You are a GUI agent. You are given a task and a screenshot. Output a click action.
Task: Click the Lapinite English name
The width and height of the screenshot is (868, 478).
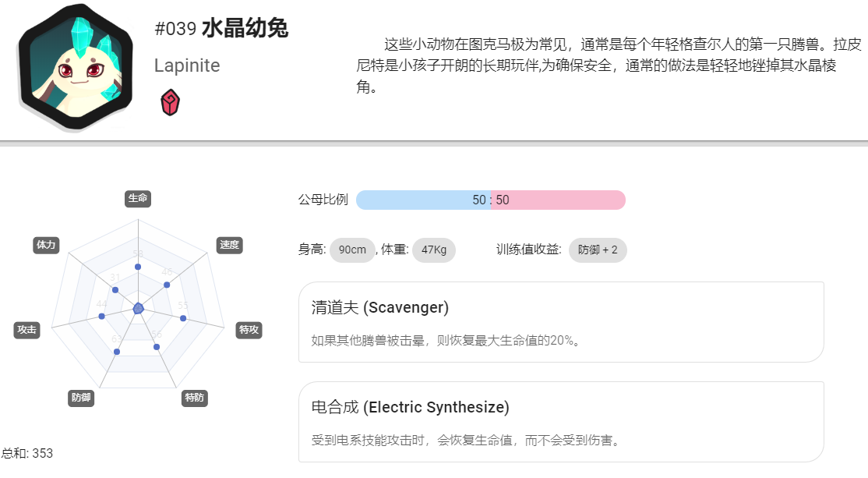pyautogui.click(x=187, y=66)
